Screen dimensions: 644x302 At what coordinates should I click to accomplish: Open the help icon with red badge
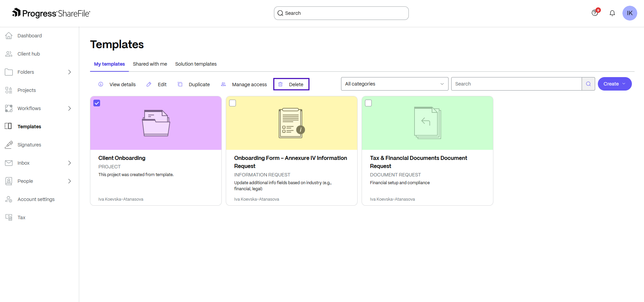(595, 13)
